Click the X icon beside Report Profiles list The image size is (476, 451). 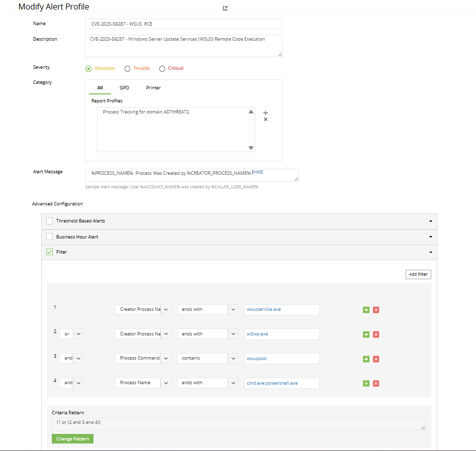266,120
